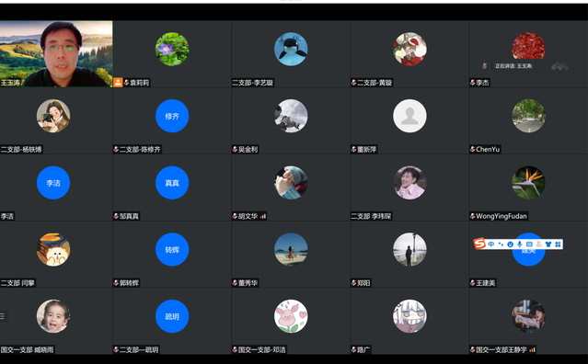
Task: Select the pig avatar of 国交一支部-郑洁
Action: (291, 316)
